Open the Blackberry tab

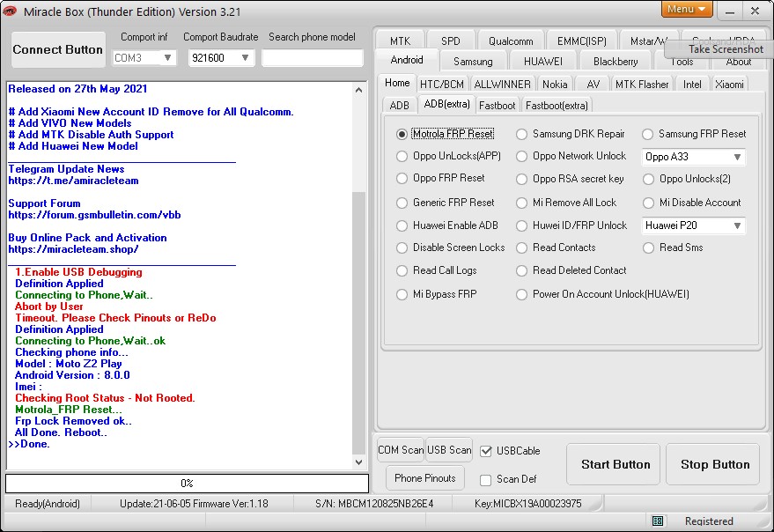[616, 62]
